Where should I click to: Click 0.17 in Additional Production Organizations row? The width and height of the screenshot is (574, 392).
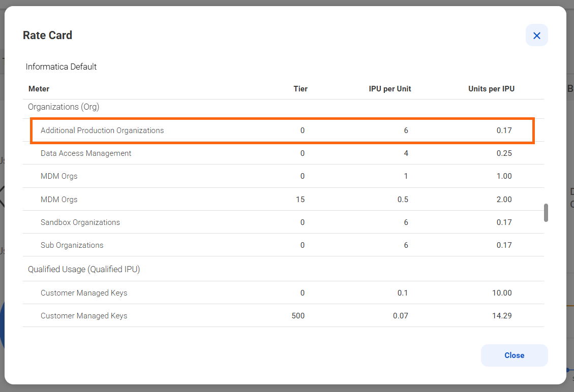[x=504, y=130]
